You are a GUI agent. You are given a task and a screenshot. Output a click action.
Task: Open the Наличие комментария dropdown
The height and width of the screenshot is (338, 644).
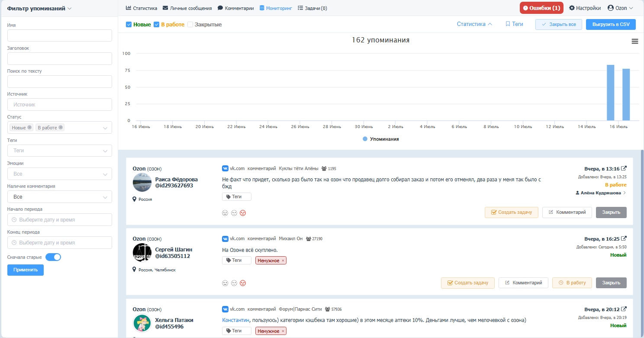pos(60,196)
